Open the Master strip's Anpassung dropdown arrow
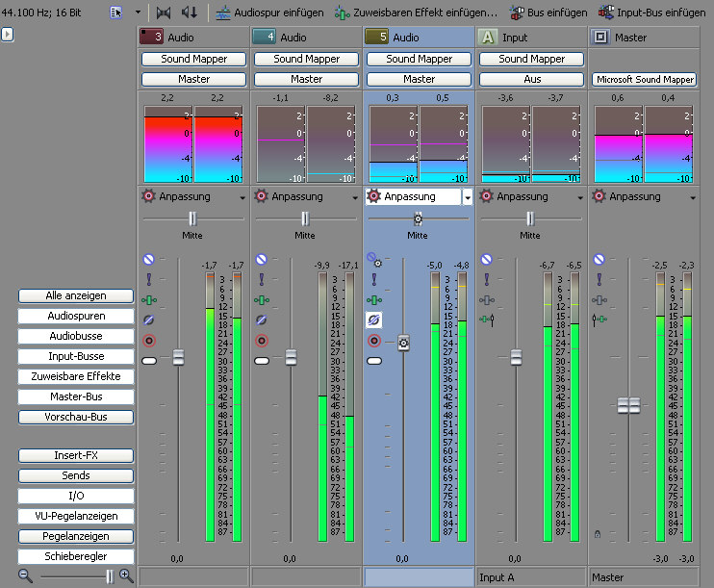The image size is (714, 588). click(693, 196)
